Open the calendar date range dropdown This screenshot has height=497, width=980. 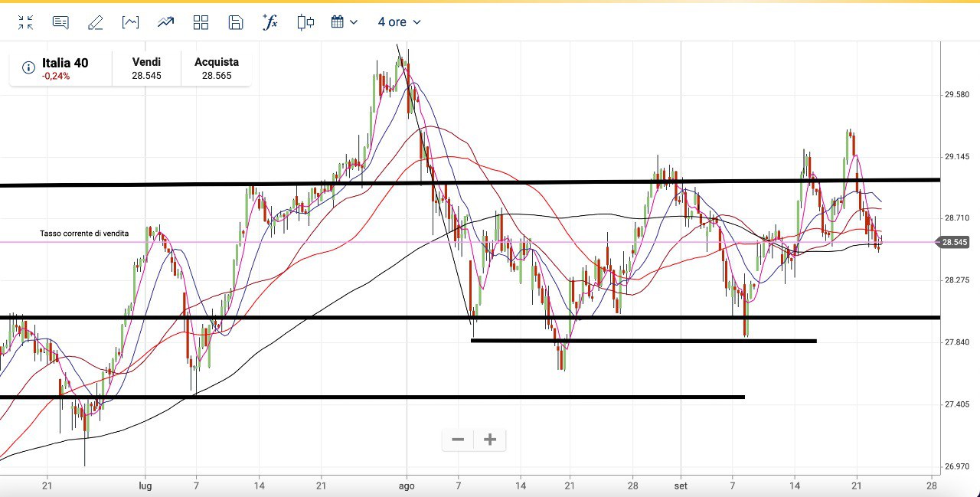[344, 22]
